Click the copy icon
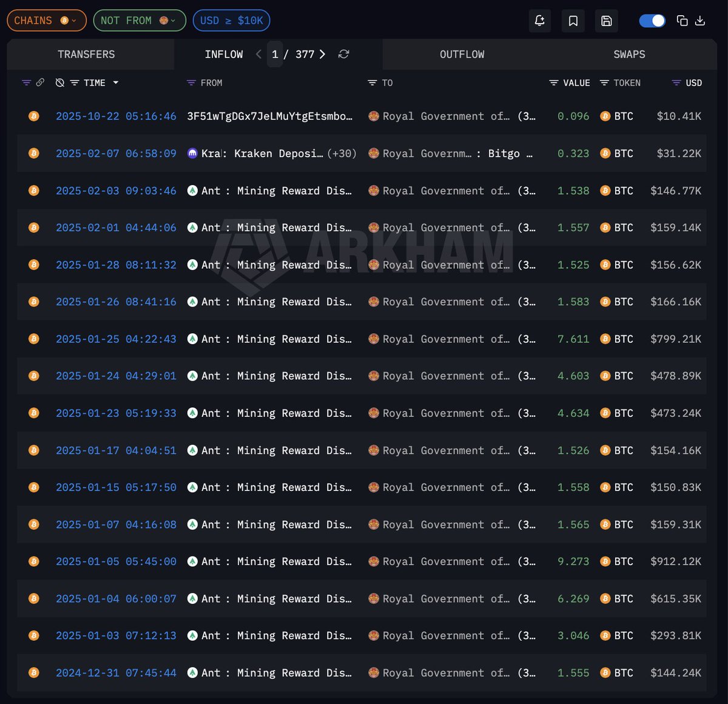Viewport: 728px width, 704px height. click(x=682, y=21)
